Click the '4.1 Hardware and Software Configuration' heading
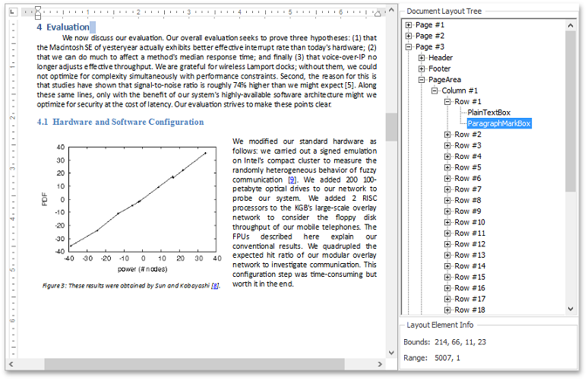 (x=120, y=122)
